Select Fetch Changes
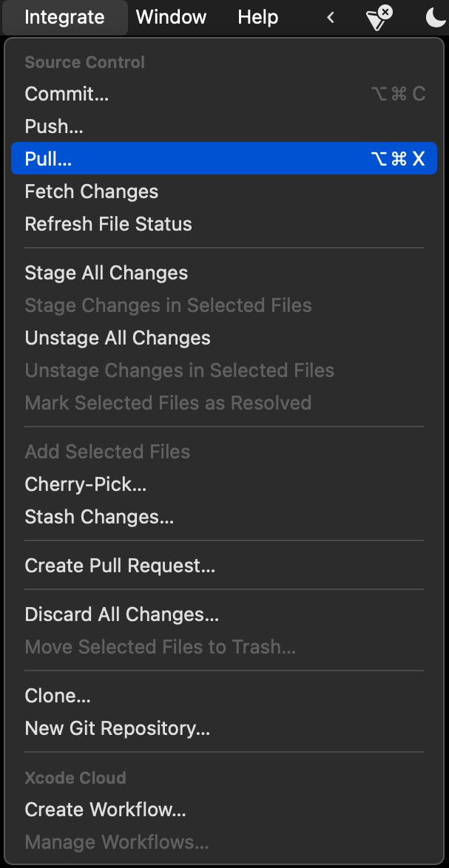This screenshot has height=868, width=449. pos(91,191)
